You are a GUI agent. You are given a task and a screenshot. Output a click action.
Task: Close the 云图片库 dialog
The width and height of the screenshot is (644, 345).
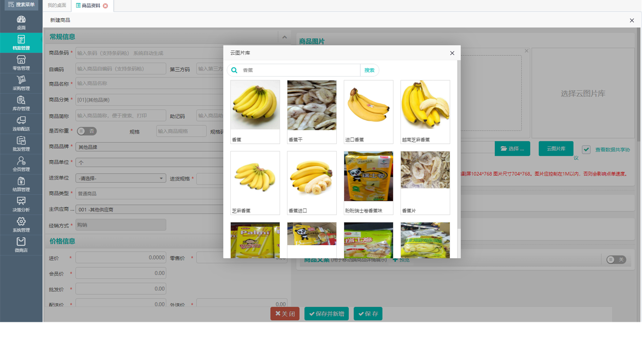[x=452, y=53]
